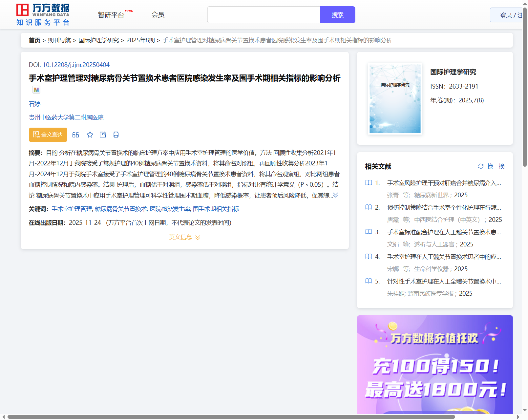The image size is (528, 420).
Task: Click the citation quote icon
Action: (x=75, y=135)
